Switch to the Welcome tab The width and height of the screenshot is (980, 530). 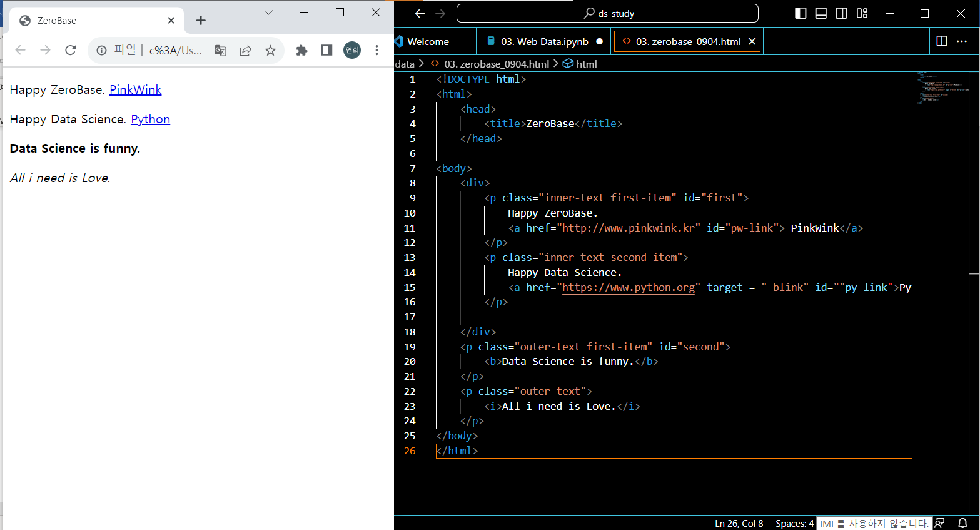pos(428,41)
